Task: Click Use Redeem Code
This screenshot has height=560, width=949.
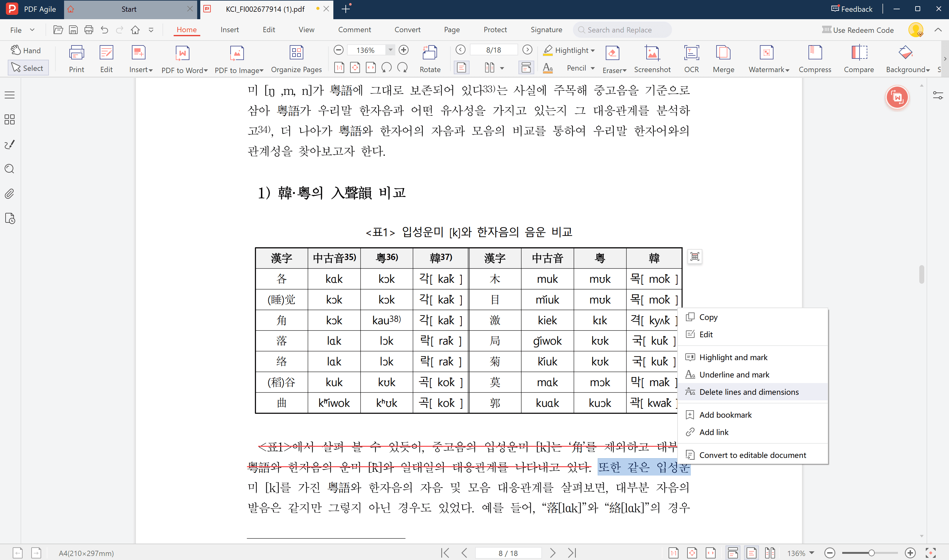Action: tap(858, 30)
